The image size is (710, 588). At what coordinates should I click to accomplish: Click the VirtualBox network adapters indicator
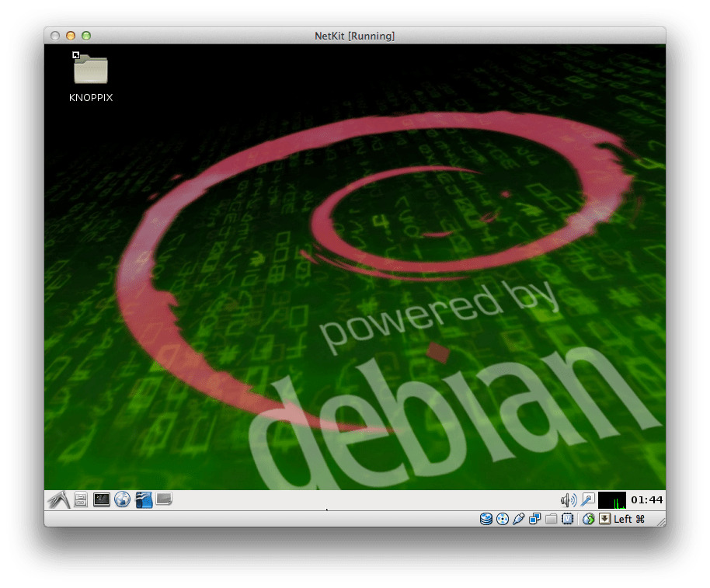(x=534, y=519)
